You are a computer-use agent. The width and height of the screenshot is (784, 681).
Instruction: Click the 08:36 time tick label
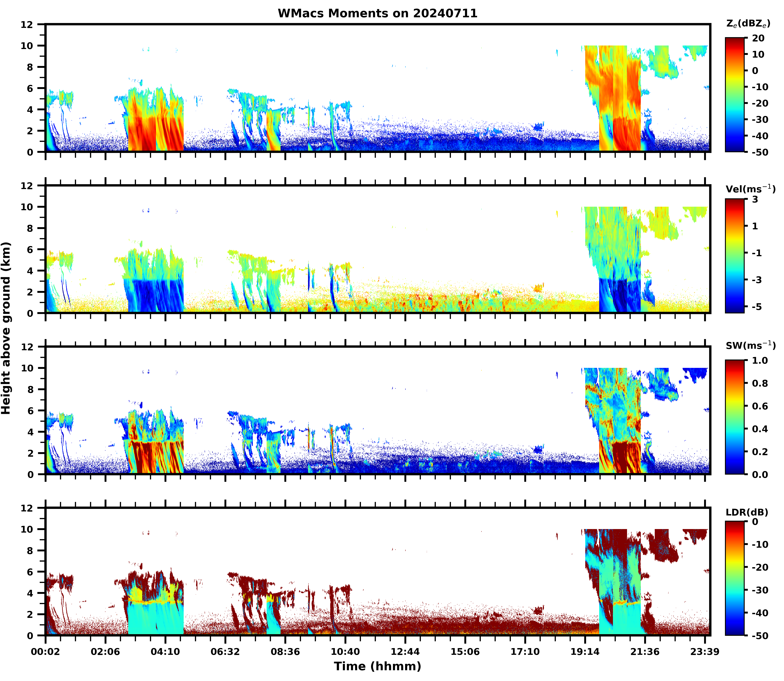click(x=285, y=652)
